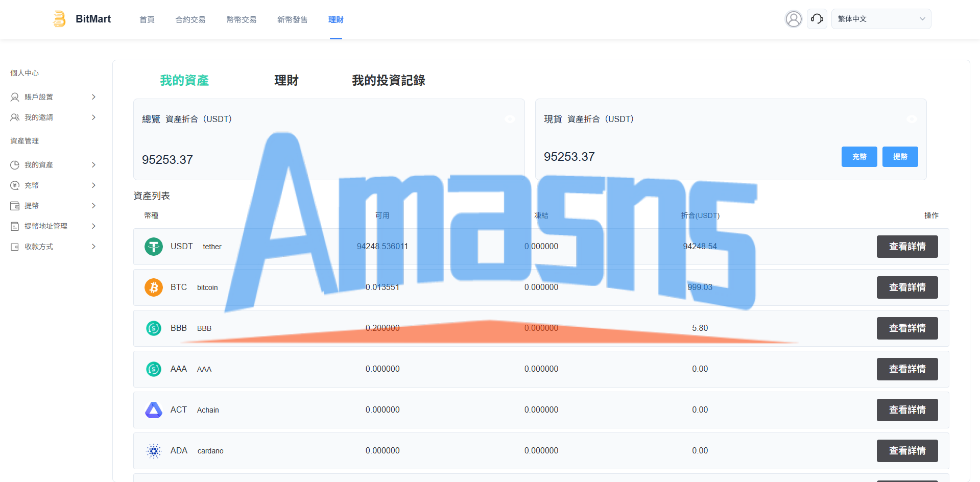Open 理財 in top navigation bar

point(336,19)
